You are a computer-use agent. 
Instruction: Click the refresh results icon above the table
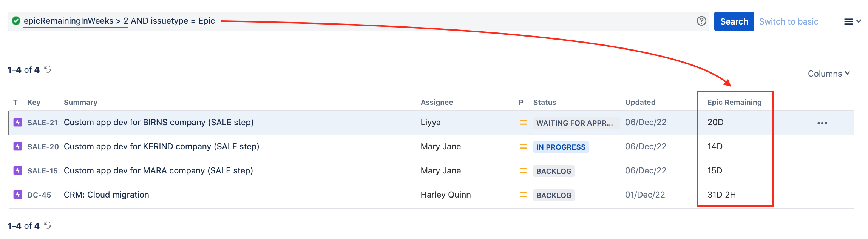[x=48, y=69]
